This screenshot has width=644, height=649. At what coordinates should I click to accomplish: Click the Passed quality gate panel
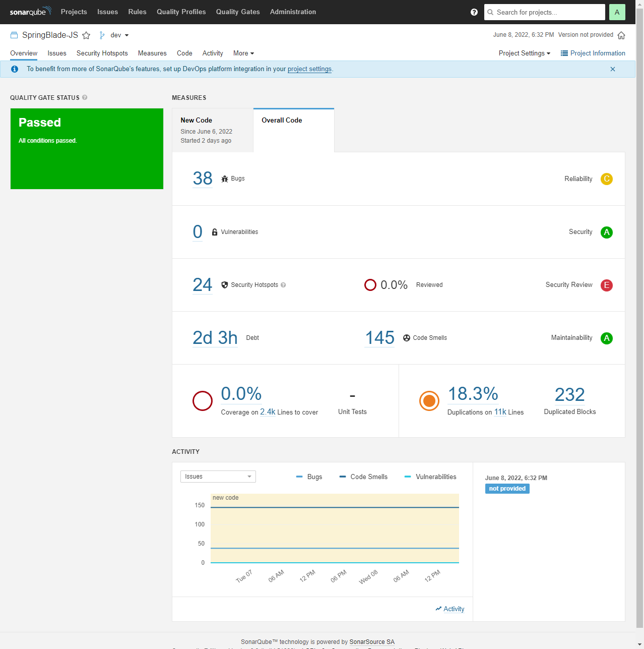click(x=87, y=149)
